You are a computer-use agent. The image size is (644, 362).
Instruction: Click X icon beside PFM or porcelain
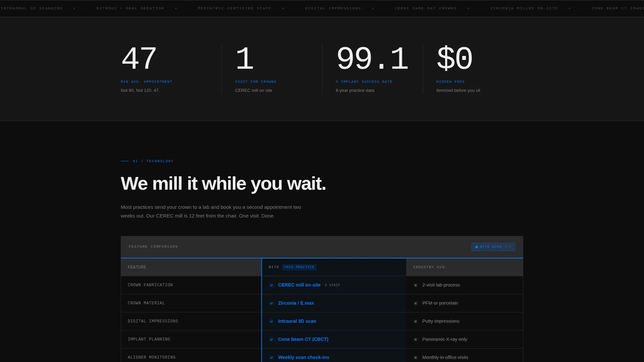click(x=416, y=303)
